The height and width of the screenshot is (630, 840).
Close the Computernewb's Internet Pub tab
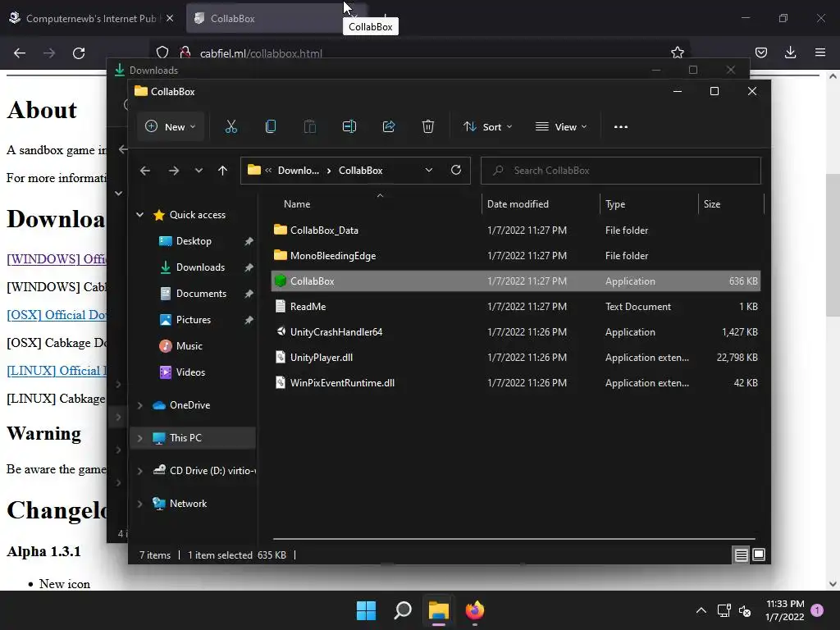170,18
